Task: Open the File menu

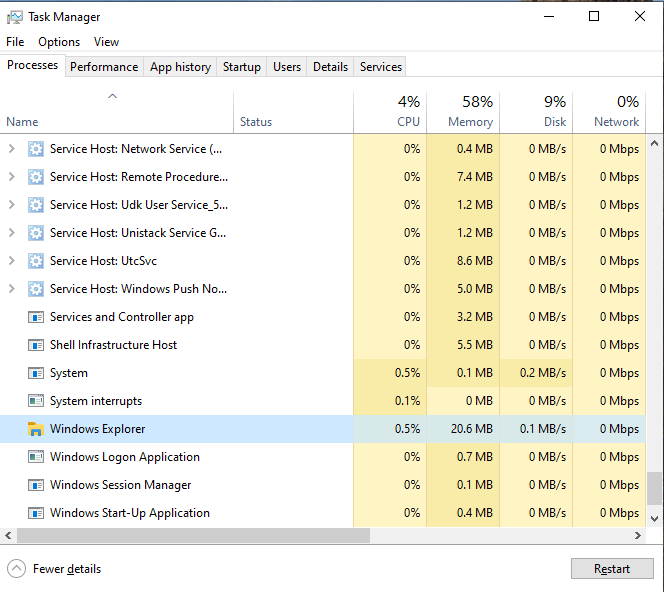Action: click(x=15, y=42)
